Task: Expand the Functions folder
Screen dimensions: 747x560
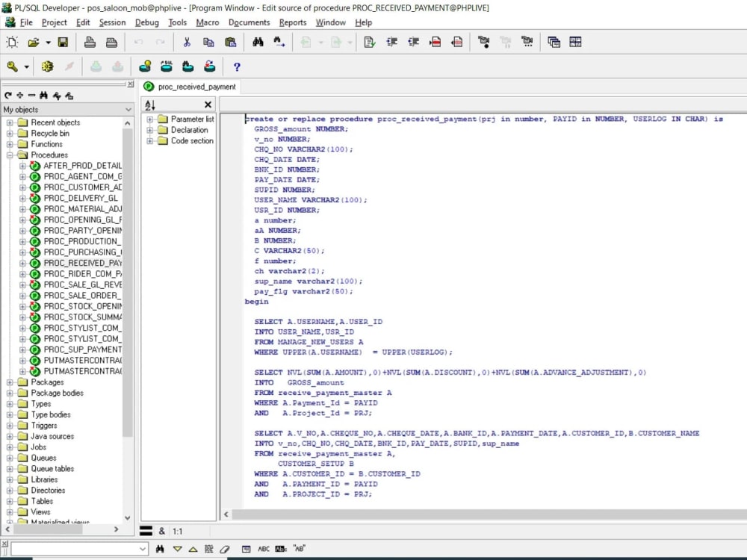Action: point(10,144)
